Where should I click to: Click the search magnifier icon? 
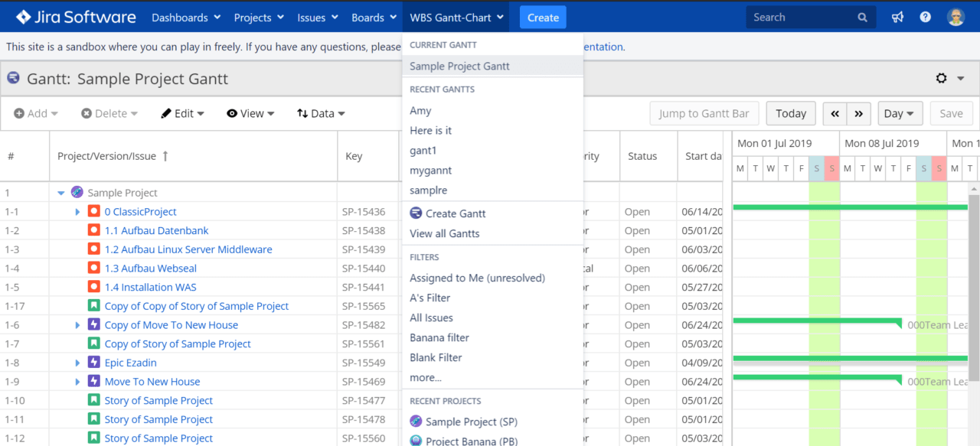[x=863, y=18]
